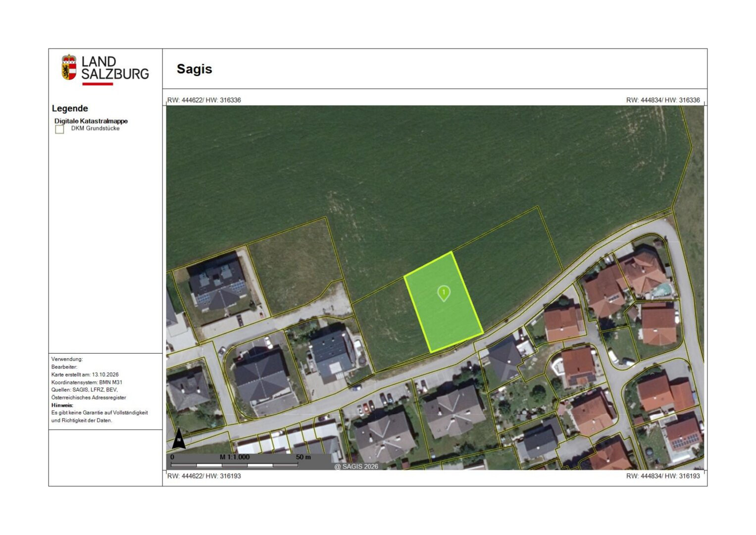This screenshot has width=756, height=535.
Task: Click the Land Salzburg coat of arms logo
Action: (69, 67)
